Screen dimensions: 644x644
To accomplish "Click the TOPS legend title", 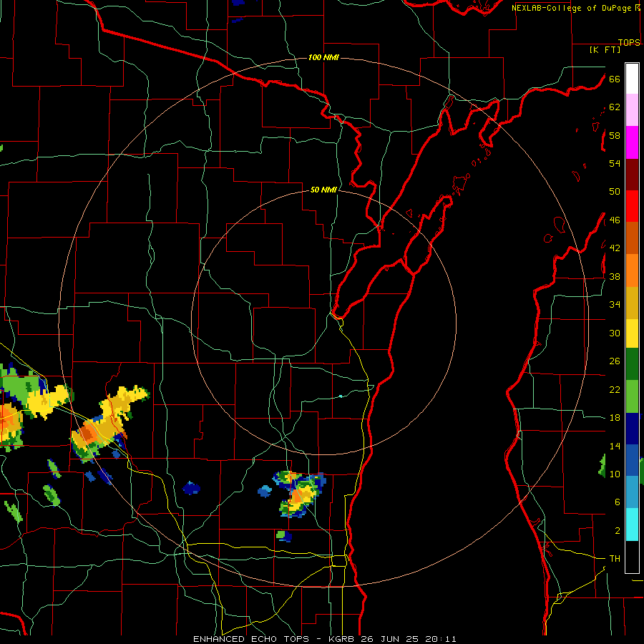I will pyautogui.click(x=629, y=42).
